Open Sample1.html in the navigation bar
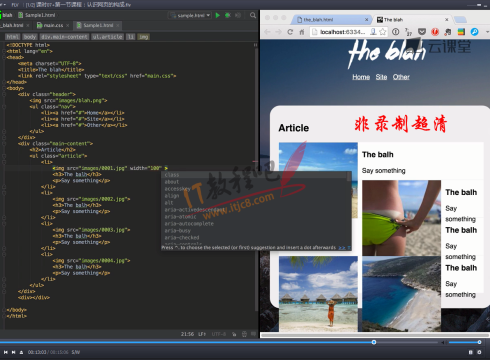 [x=37, y=15]
